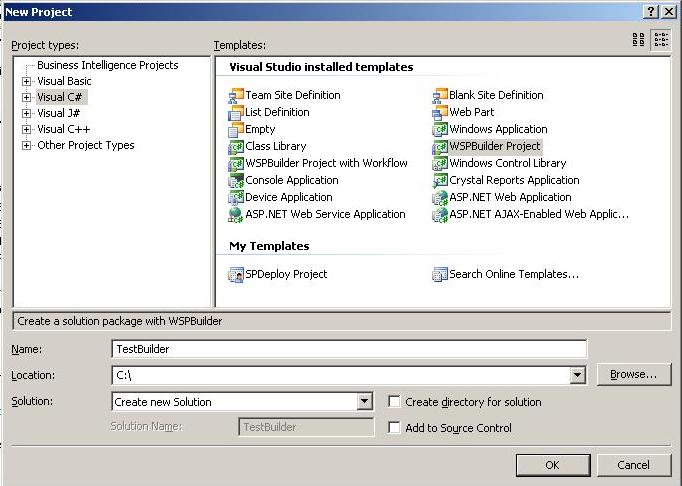Screen dimensions: 682x486
Task: Select the ASP.NET Web Service Application icon
Action: [236, 215]
